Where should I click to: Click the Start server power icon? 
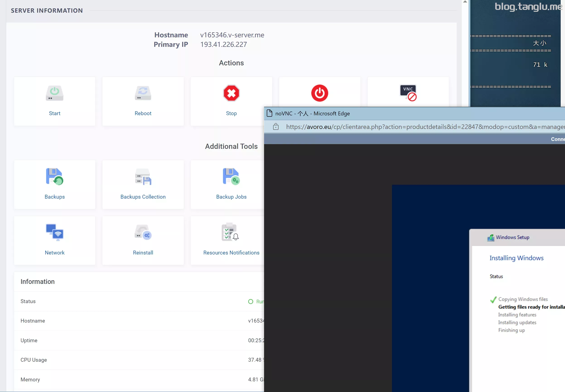click(54, 93)
